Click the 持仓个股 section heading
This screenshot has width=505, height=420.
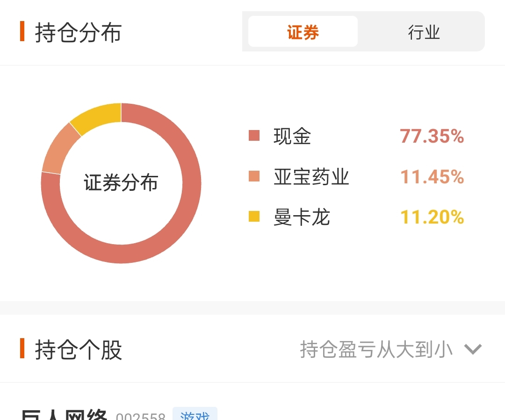(78, 349)
